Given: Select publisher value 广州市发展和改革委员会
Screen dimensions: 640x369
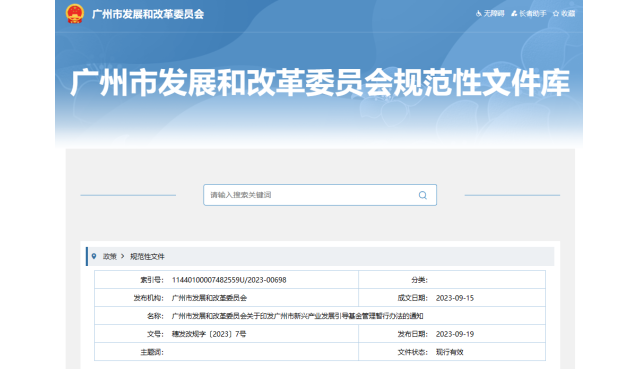Looking at the screenshot, I should point(209,298).
